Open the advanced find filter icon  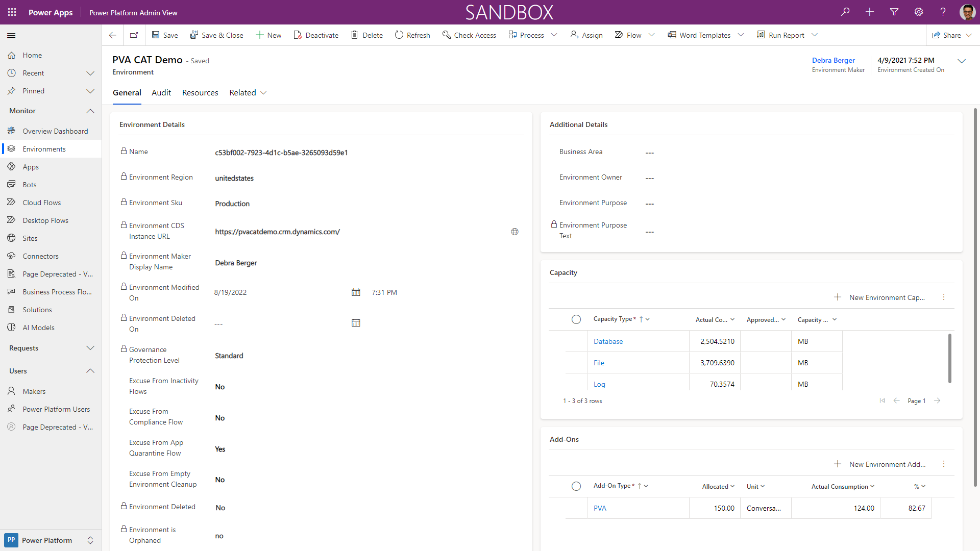tap(894, 12)
